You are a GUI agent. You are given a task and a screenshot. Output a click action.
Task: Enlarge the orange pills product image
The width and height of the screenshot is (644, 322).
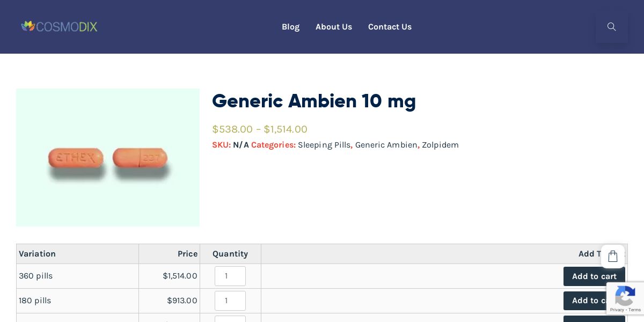pyautogui.click(x=108, y=157)
